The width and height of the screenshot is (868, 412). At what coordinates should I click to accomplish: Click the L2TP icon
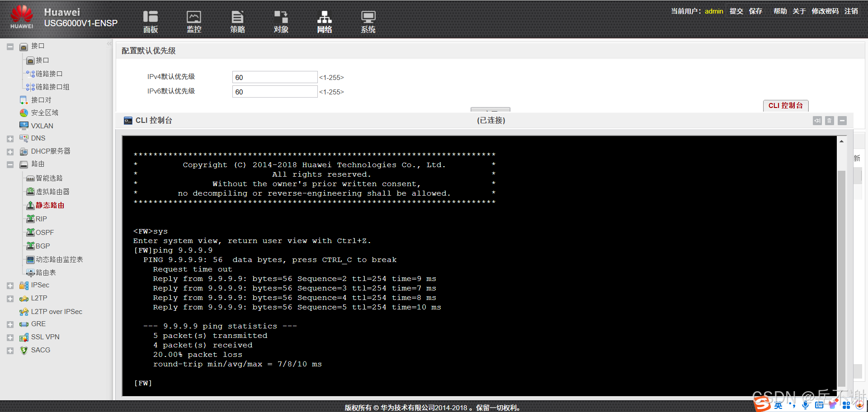point(24,298)
